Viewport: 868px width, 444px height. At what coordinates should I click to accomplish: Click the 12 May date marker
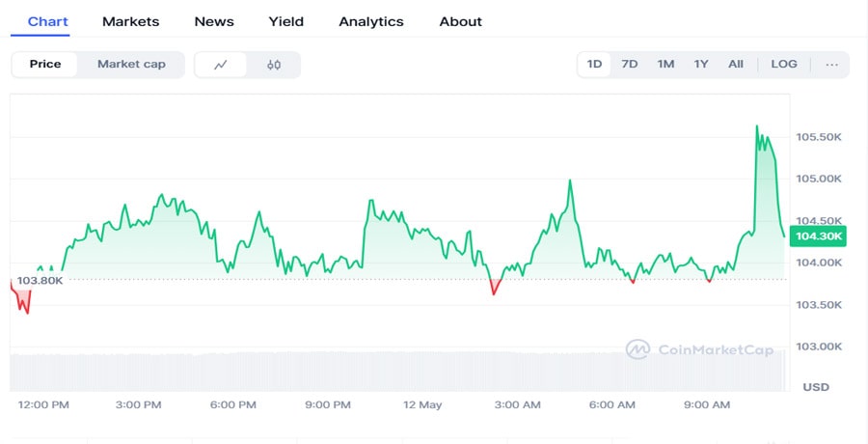(x=422, y=404)
